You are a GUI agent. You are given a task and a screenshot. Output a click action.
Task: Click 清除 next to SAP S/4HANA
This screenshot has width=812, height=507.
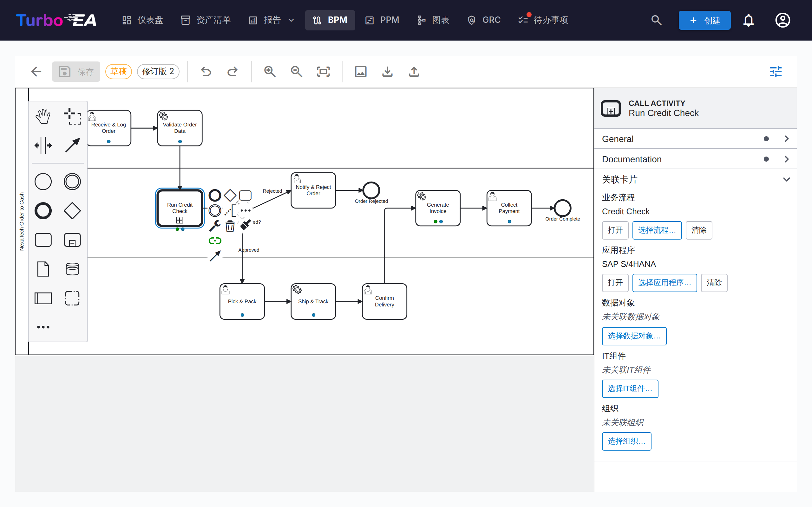(714, 283)
